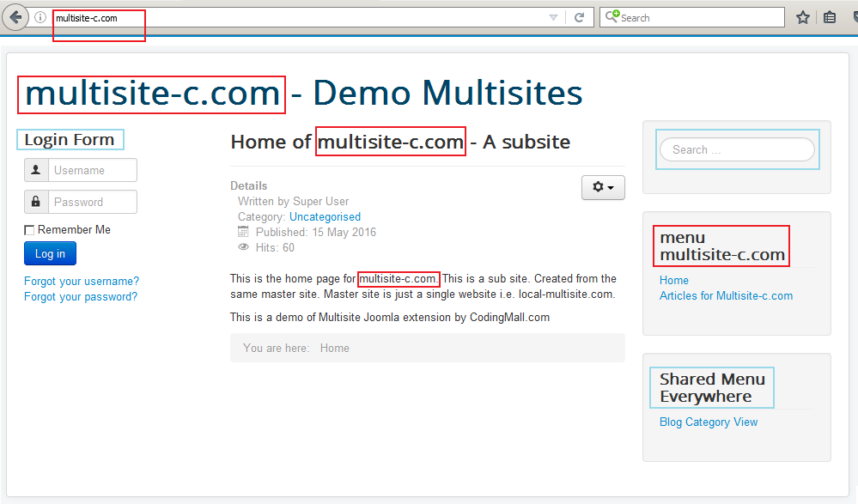The width and height of the screenshot is (858, 504).
Task: Follow the Forgot your username link
Action: click(82, 281)
